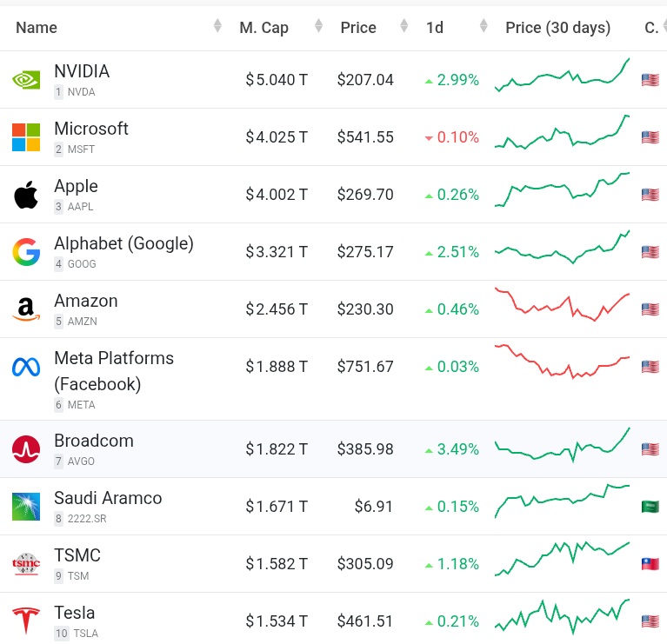Screen dimensions: 667x644
Task: Open Amazon's red 30-day price chart
Action: pos(562,304)
